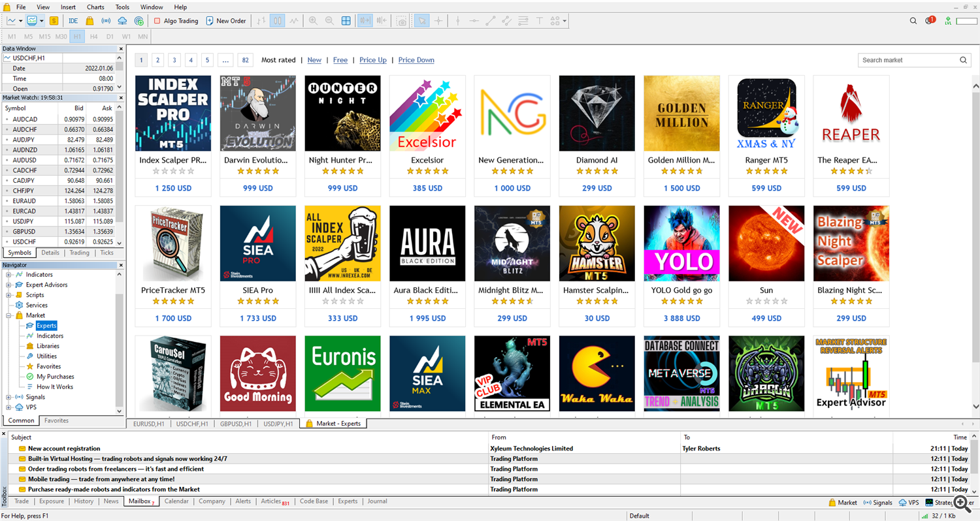Toggle Algo Trading on

(x=176, y=21)
